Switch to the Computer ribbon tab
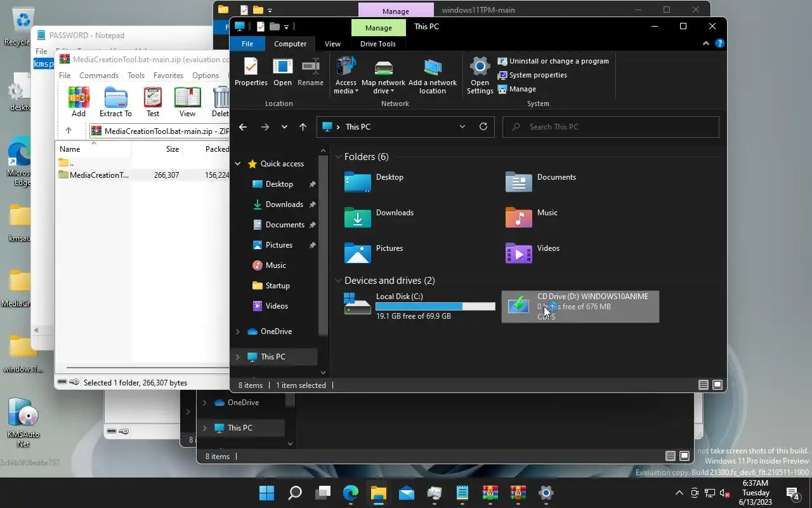812x508 pixels. coord(290,44)
